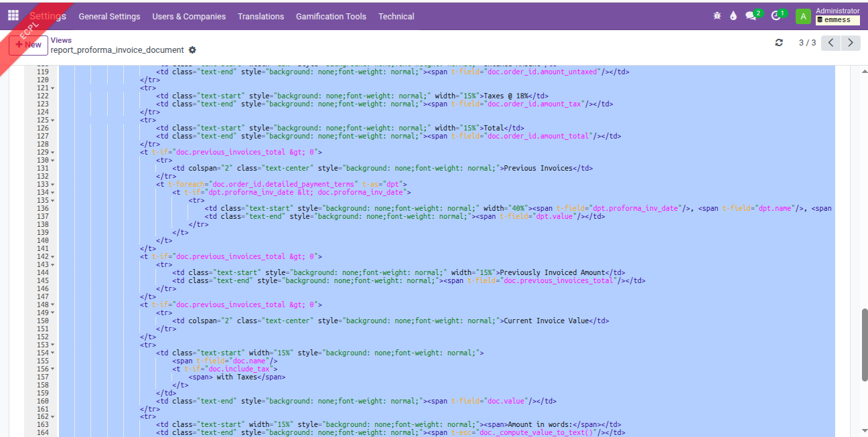Collapse code fold arrow at line 133
This screenshot has height=437, width=868.
pos(52,185)
